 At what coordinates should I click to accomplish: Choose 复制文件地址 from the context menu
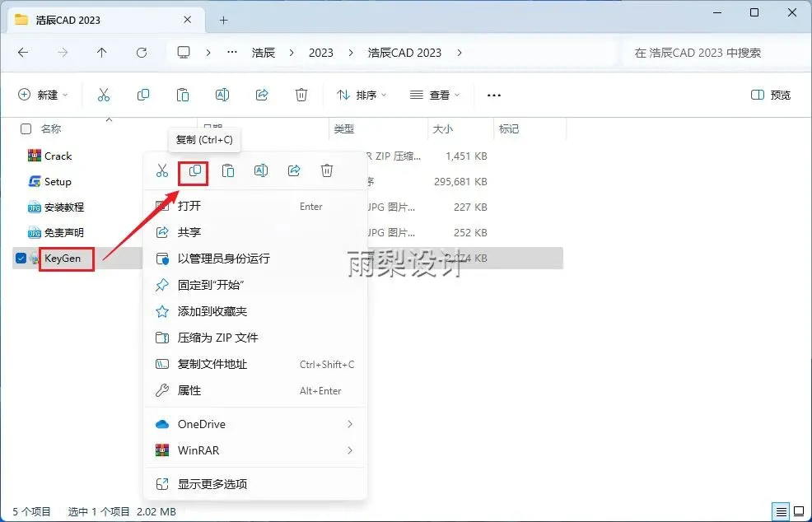click(x=254, y=364)
